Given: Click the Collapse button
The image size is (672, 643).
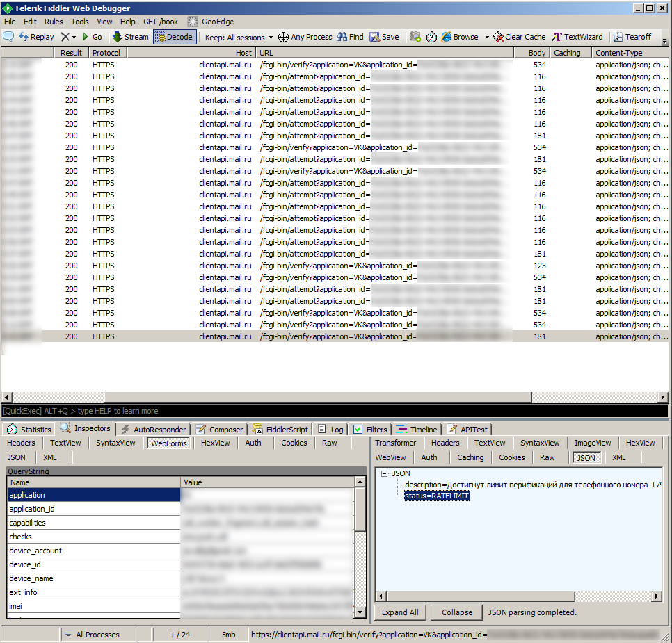Looking at the screenshot, I should click(457, 612).
